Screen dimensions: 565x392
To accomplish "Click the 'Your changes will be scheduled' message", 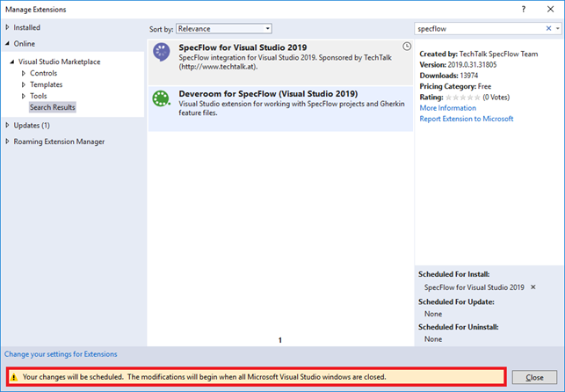I will click(x=205, y=377).
